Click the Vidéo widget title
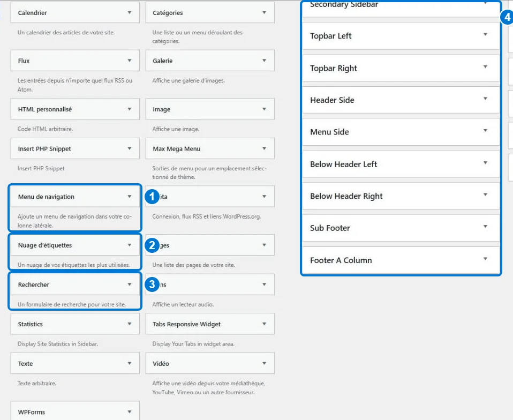The image size is (513, 420). [x=161, y=364]
